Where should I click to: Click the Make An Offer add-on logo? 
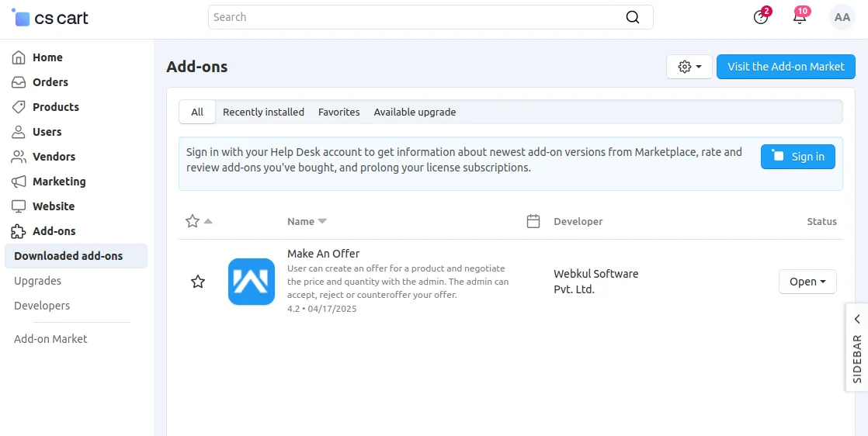[x=252, y=282]
